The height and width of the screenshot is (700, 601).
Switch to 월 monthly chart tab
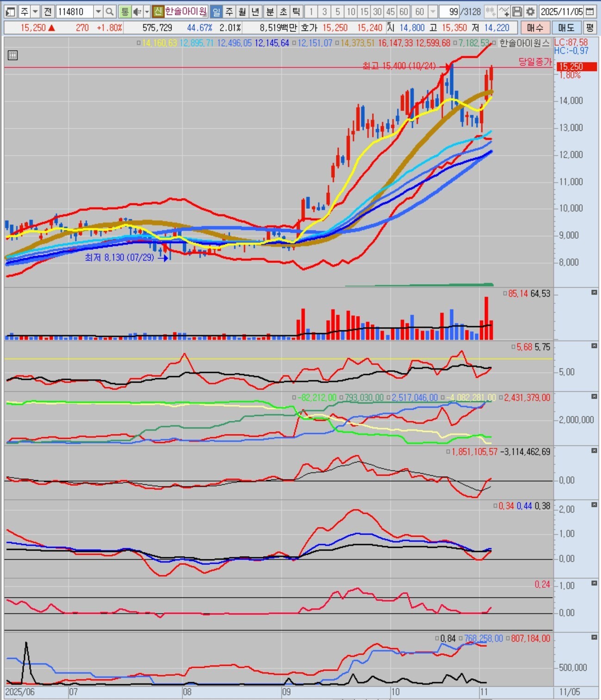click(x=242, y=12)
